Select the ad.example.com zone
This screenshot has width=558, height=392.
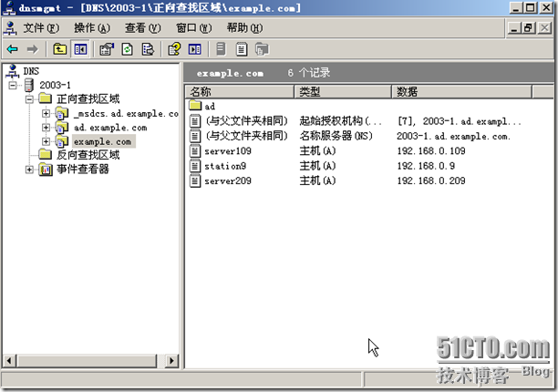[x=110, y=128]
